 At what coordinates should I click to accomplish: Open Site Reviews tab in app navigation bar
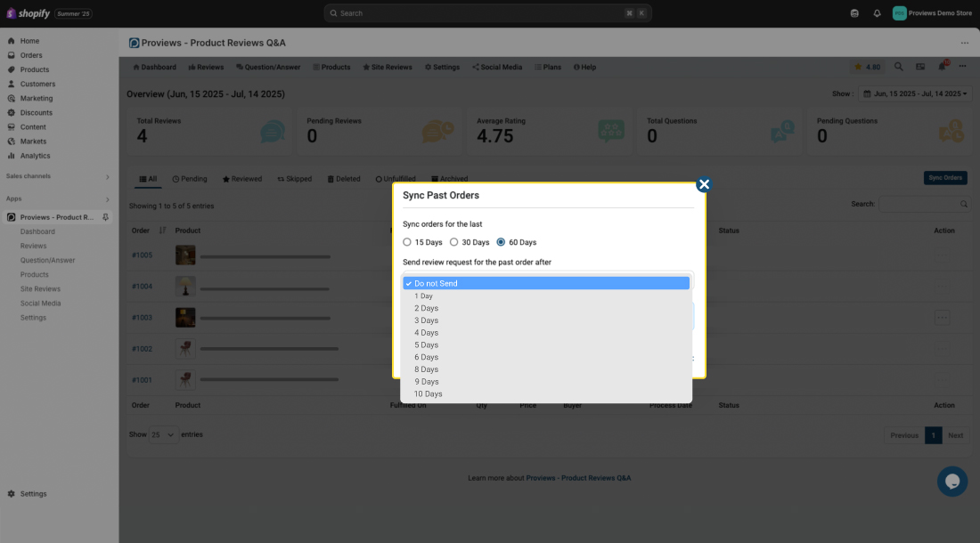pyautogui.click(x=388, y=67)
